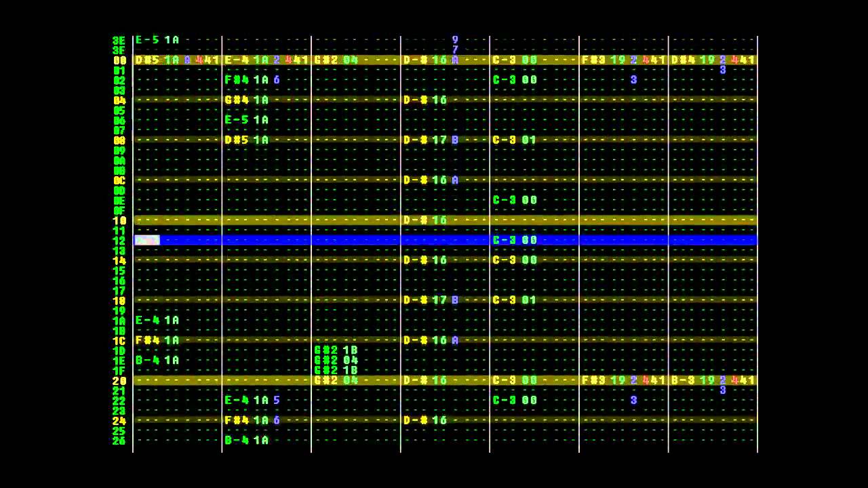Select C-3 00 on highlighted row 12
Screen dimensions: 868x488
pyautogui.click(x=515, y=240)
